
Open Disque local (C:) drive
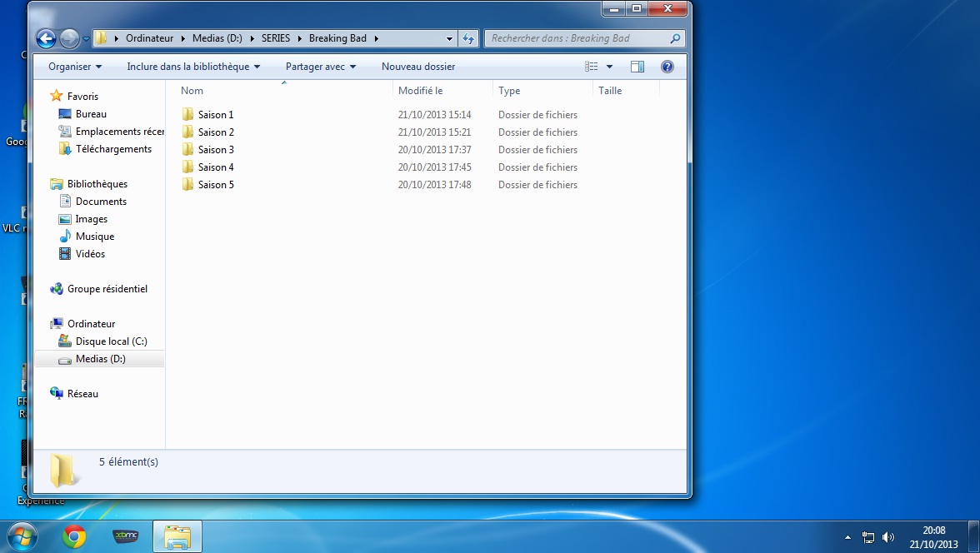[x=112, y=341]
